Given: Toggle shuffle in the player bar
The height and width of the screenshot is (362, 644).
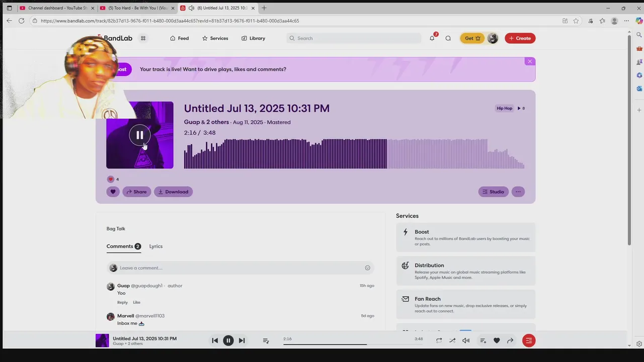Looking at the screenshot, I should (452, 340).
